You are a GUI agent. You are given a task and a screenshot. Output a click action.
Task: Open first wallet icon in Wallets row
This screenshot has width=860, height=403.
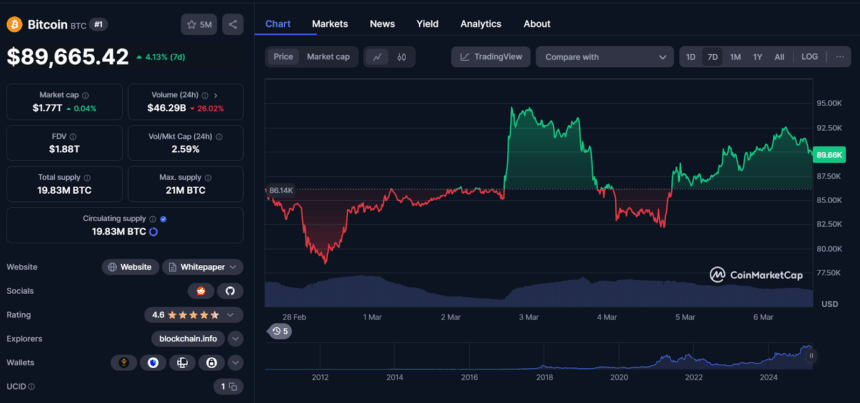point(124,362)
